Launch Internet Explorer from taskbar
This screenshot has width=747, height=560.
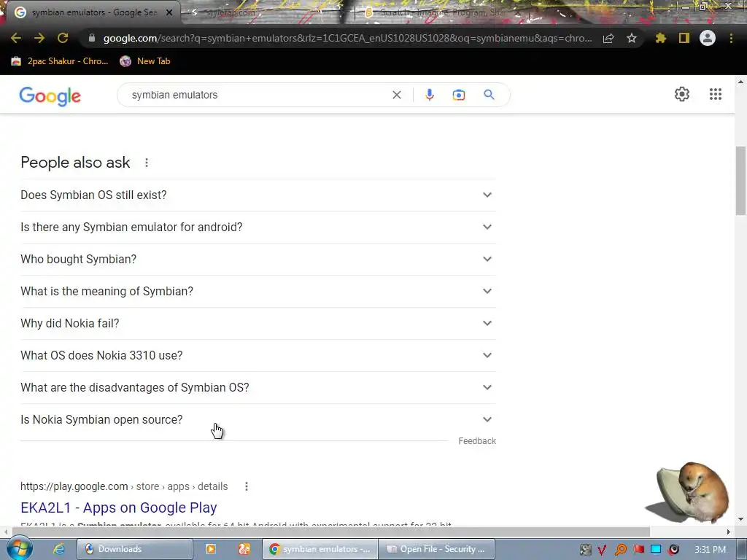[59, 549]
